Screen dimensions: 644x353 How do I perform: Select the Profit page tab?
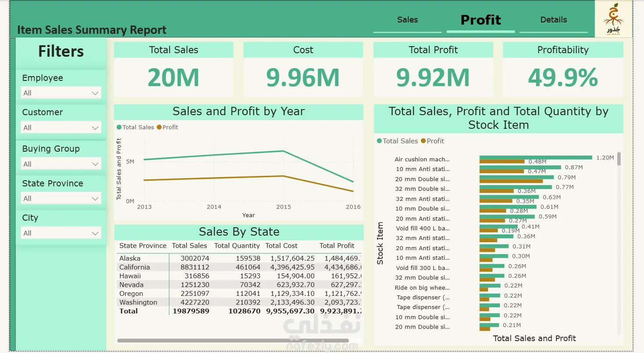[x=481, y=20]
